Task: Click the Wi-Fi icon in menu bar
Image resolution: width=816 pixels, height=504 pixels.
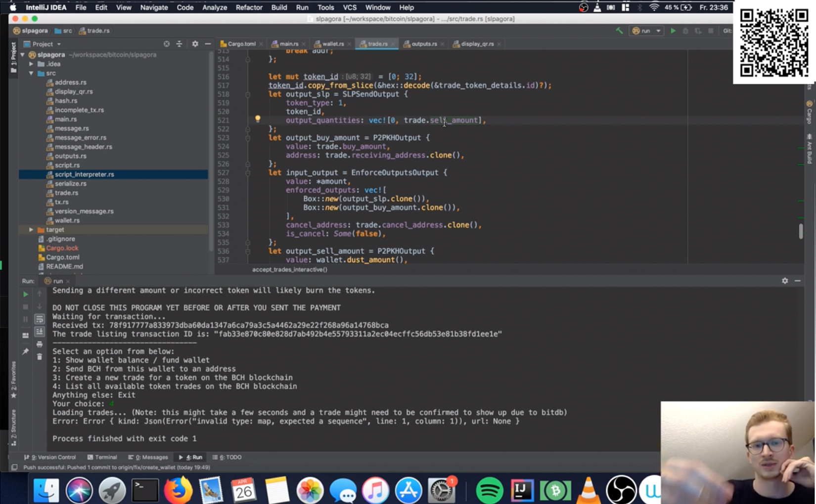Action: (x=654, y=7)
